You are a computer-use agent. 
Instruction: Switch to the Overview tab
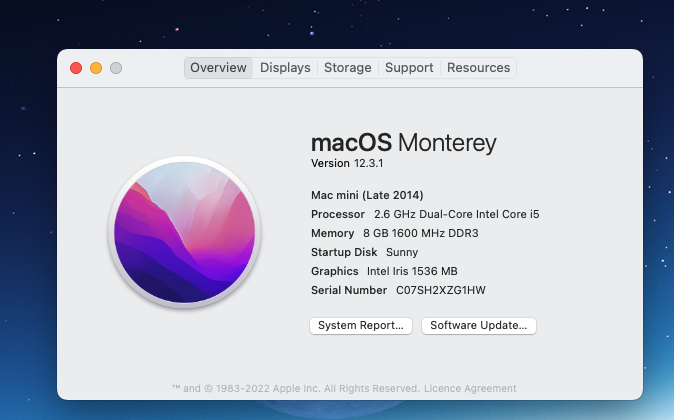[218, 68]
